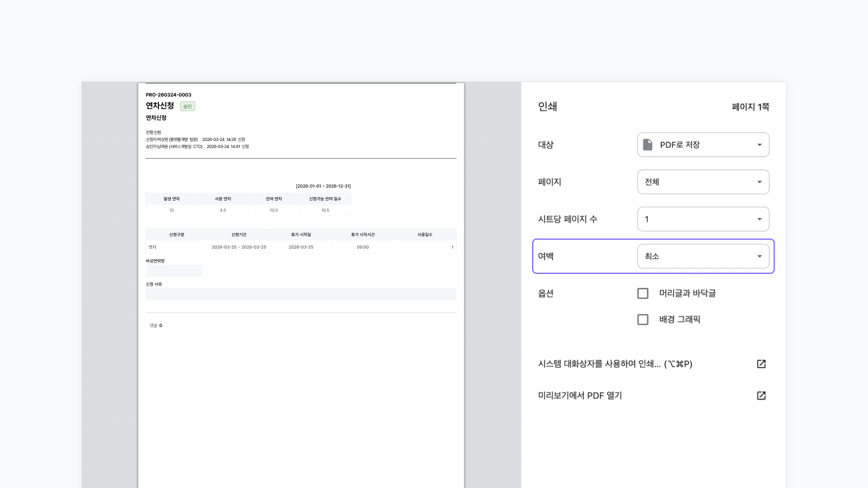Image resolution: width=868 pixels, height=488 pixels.
Task: Click the external-link icon beside system dialog print
Action: [761, 364]
